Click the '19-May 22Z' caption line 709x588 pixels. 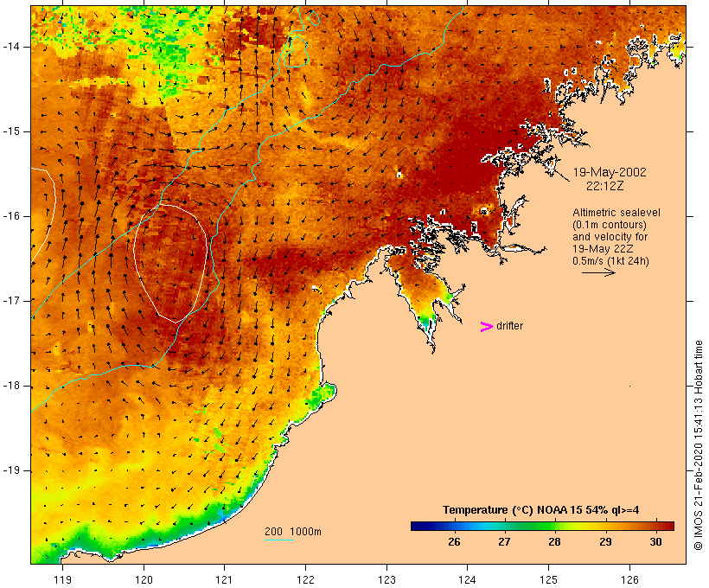pyautogui.click(x=603, y=249)
